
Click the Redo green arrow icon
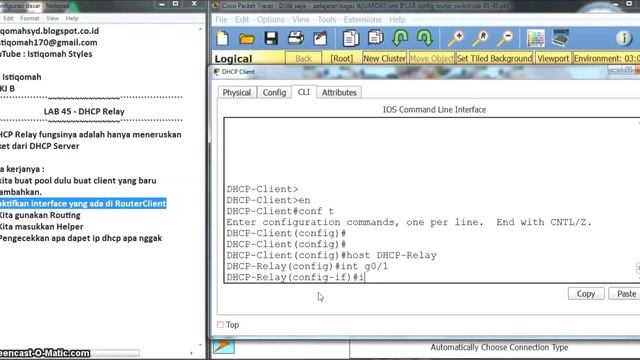tap(424, 38)
